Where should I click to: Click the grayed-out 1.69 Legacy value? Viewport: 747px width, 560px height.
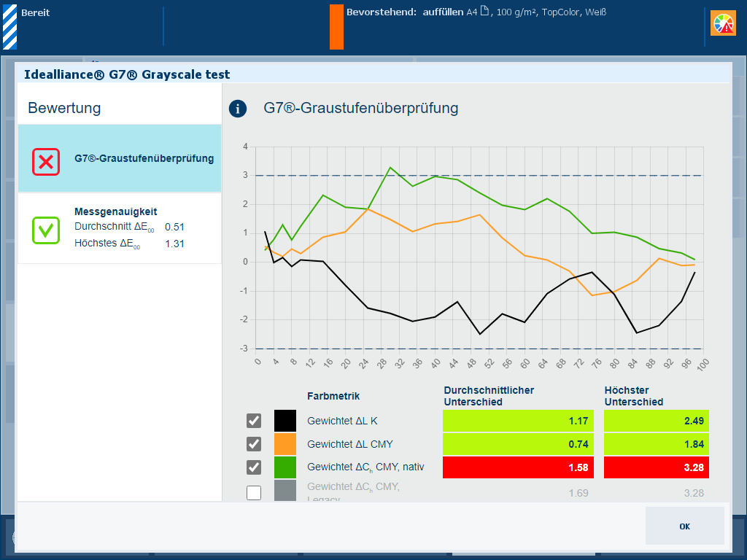coord(578,493)
